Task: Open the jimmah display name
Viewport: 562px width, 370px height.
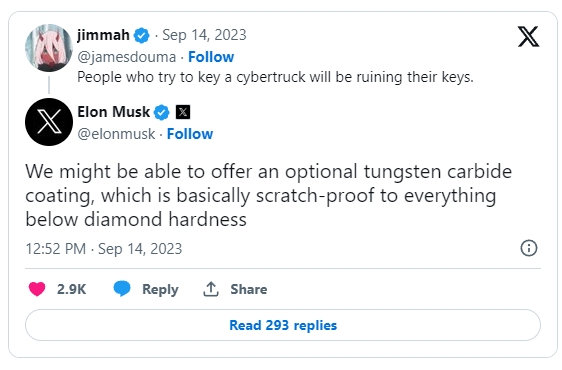Action: pos(103,35)
